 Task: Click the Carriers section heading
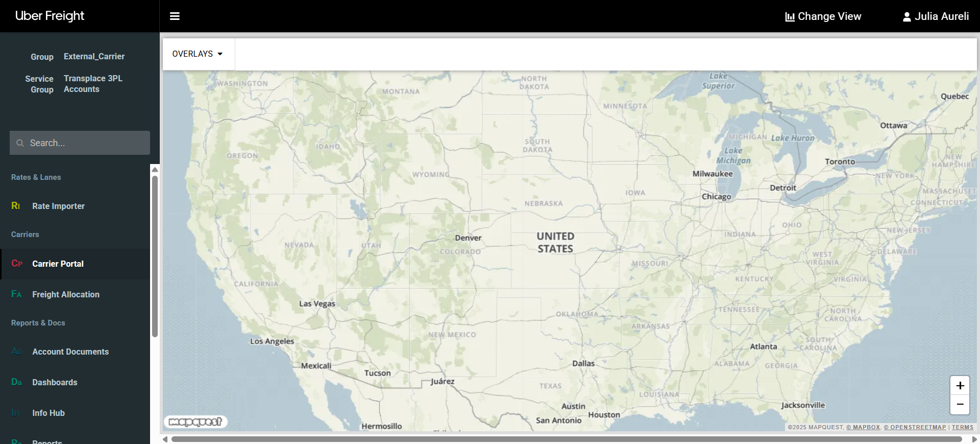[x=25, y=235]
